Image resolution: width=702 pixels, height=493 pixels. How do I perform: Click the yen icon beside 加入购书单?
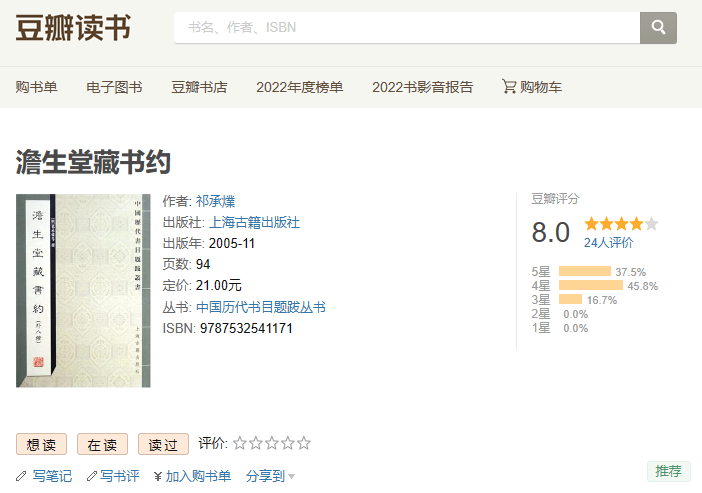[x=158, y=476]
